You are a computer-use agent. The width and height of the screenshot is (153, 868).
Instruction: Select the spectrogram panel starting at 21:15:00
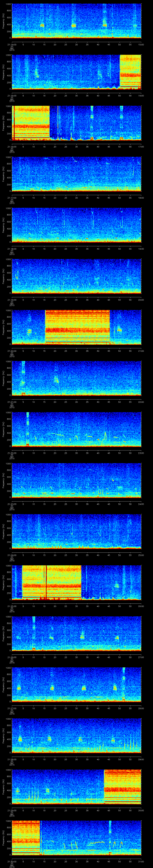[x=77, y=72]
